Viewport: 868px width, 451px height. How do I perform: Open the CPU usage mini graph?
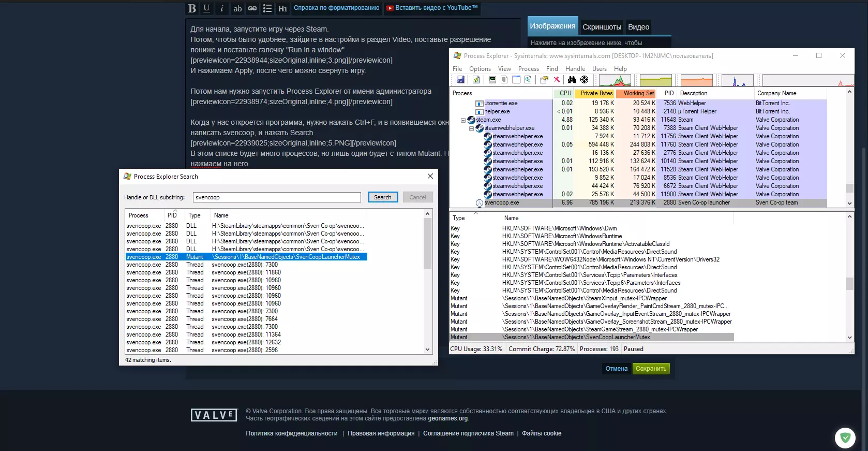tap(615, 80)
